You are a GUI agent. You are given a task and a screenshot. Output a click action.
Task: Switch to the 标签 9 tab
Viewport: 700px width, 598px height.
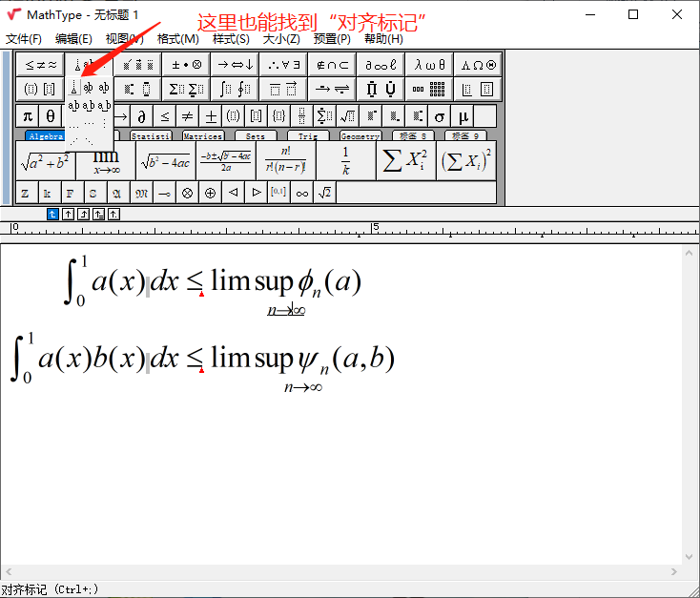465,135
